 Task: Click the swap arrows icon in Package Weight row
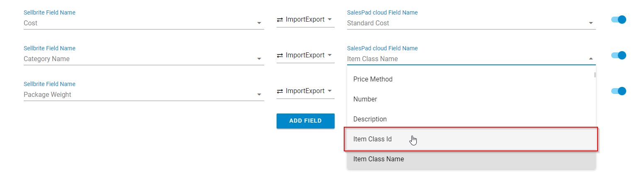[280, 91]
